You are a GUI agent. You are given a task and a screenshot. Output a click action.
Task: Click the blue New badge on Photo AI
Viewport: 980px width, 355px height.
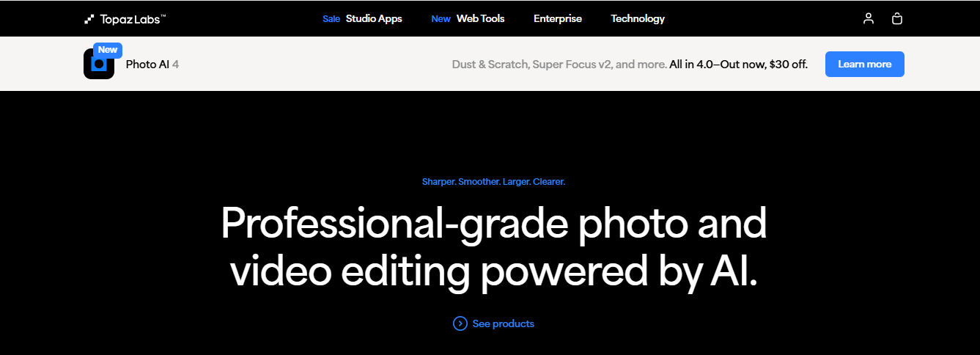click(108, 50)
